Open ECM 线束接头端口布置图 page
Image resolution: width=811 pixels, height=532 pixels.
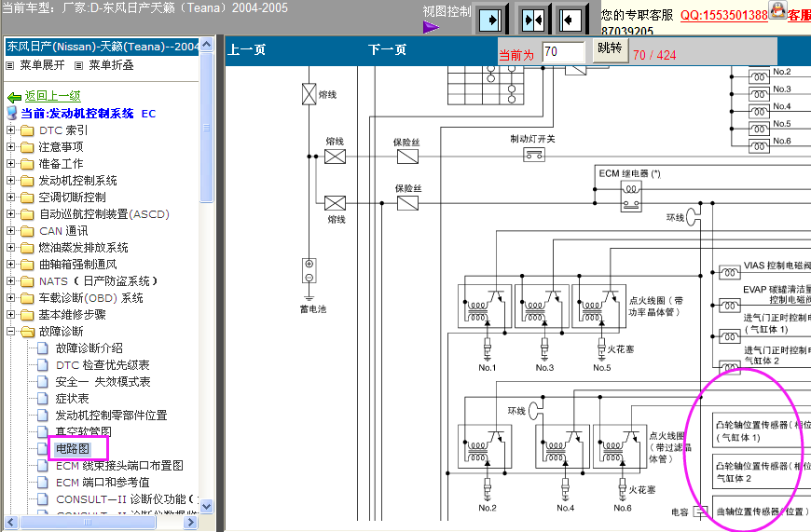[119, 465]
